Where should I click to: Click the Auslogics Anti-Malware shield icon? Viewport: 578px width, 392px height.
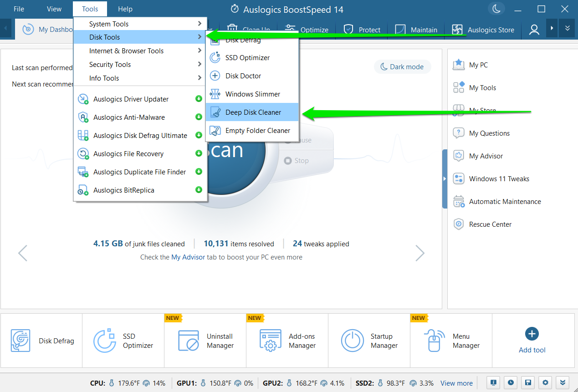coord(83,117)
